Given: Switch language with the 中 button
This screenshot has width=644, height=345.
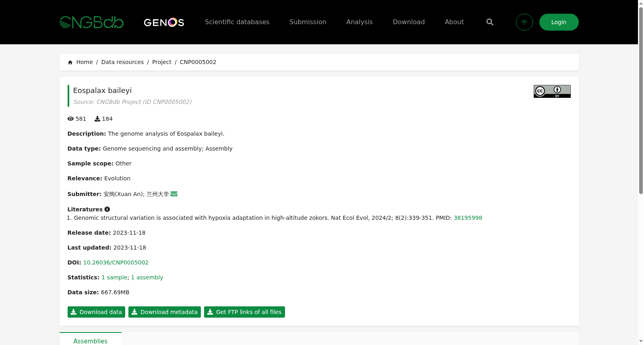Looking at the screenshot, I should [x=524, y=22].
